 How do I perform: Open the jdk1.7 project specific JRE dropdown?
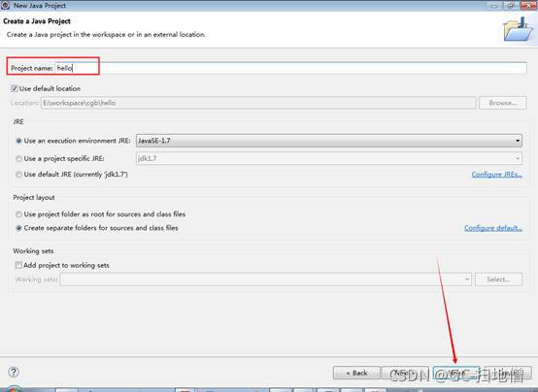pos(329,158)
